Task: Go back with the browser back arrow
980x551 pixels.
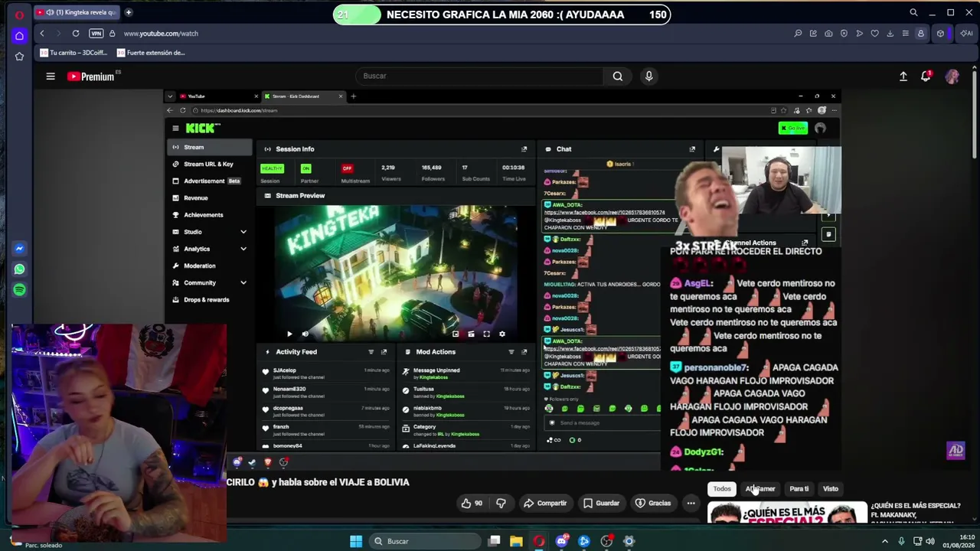Action: [42, 34]
